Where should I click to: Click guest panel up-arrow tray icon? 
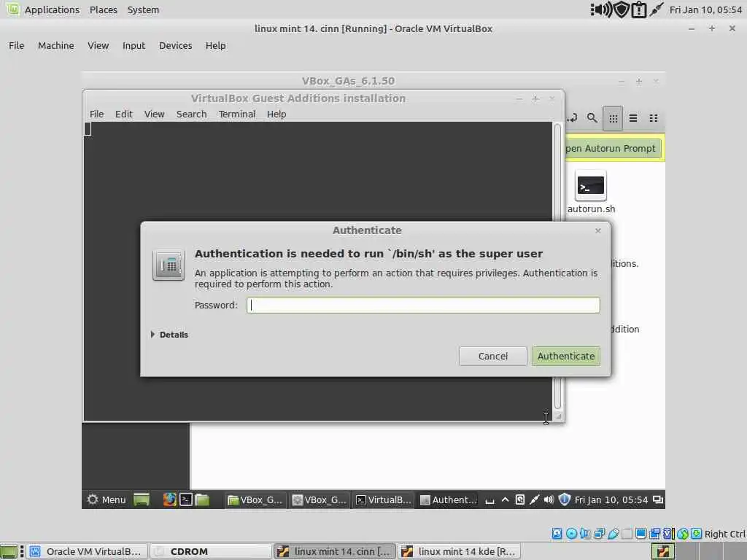click(505, 499)
